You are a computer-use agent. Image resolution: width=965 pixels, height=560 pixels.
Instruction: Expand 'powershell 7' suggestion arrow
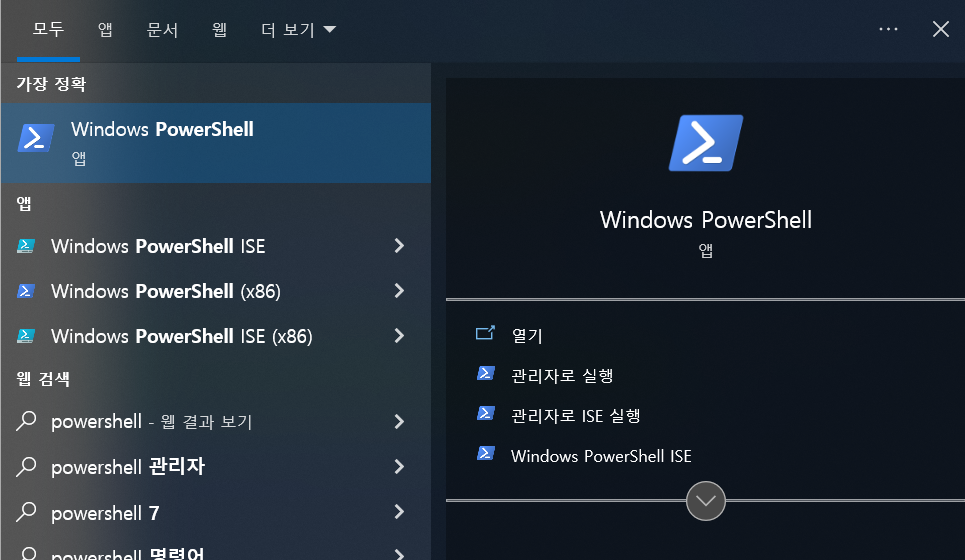(x=399, y=512)
